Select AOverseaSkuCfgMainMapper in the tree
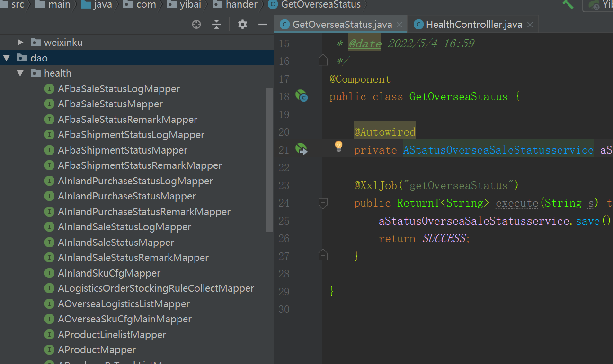 tap(124, 319)
